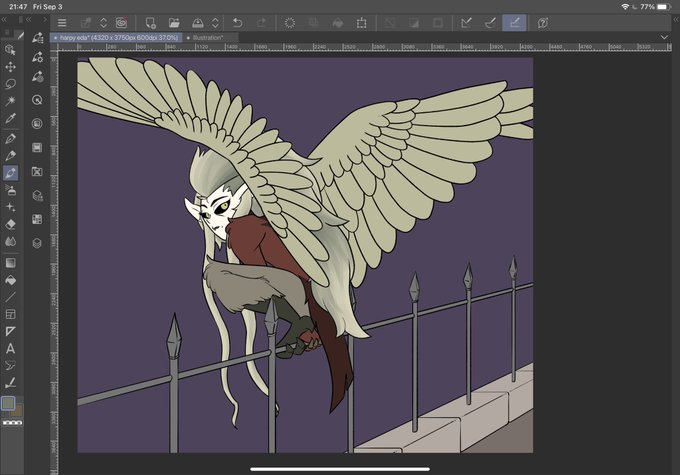Select the Eyedropper tool

10,118
